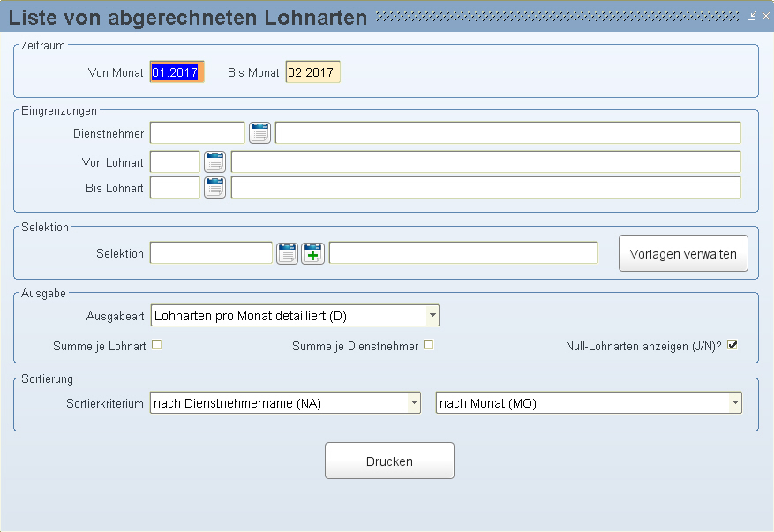Uncheck Null-Lohnarten anzeigen checkbox
774x532 pixels.
732,345
